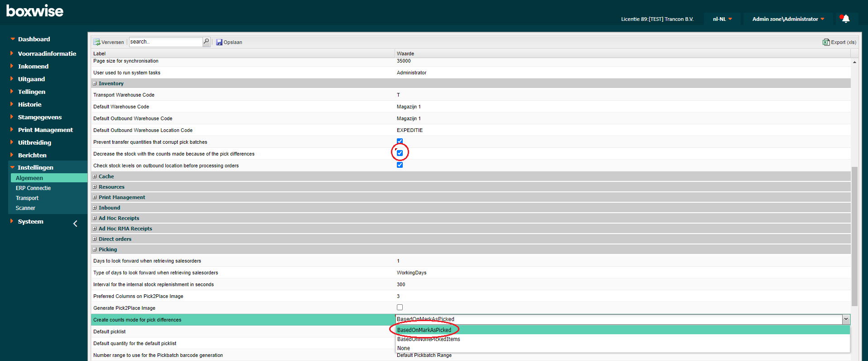Click the boxwise logo
The width and height of the screenshot is (868, 361).
coord(35,11)
